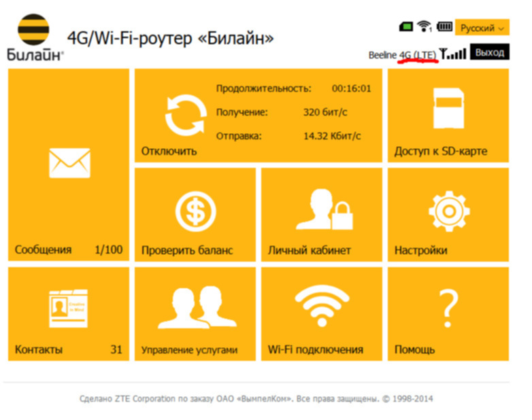The width and height of the screenshot is (532, 420).
Task: Click the 4G/Wi-Fi-роутер «Билайн» title
Action: (170, 38)
